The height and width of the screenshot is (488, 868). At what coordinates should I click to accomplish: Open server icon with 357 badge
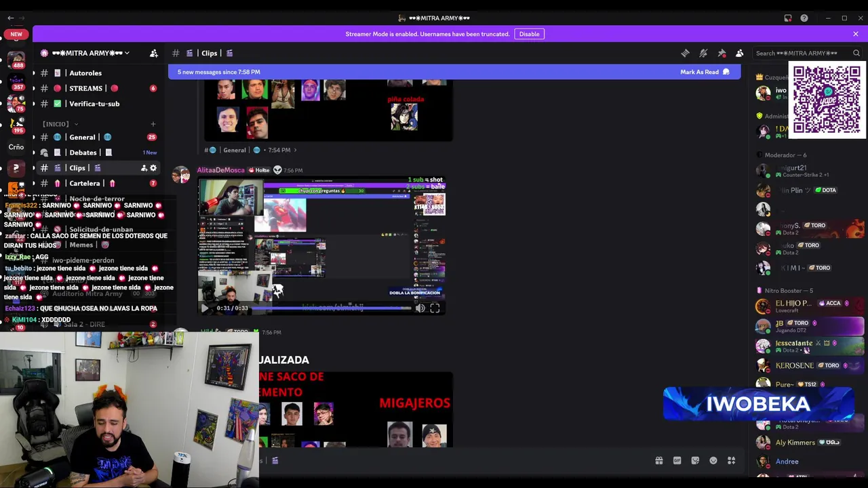[16, 81]
